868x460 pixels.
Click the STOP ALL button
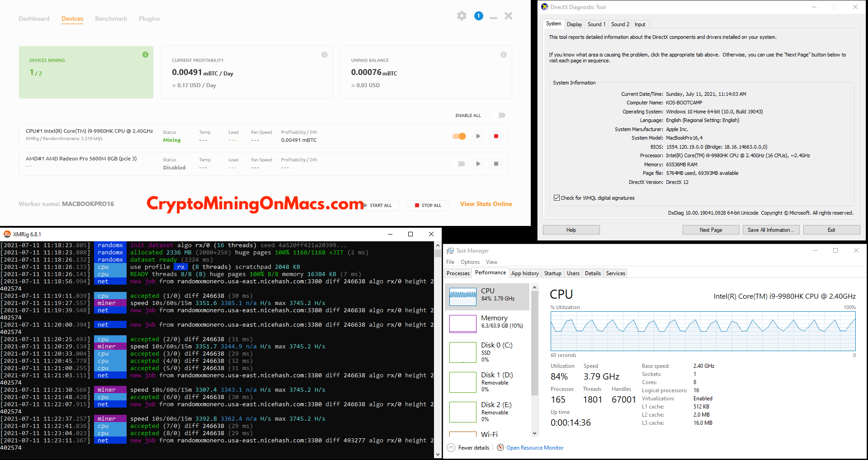tap(428, 205)
